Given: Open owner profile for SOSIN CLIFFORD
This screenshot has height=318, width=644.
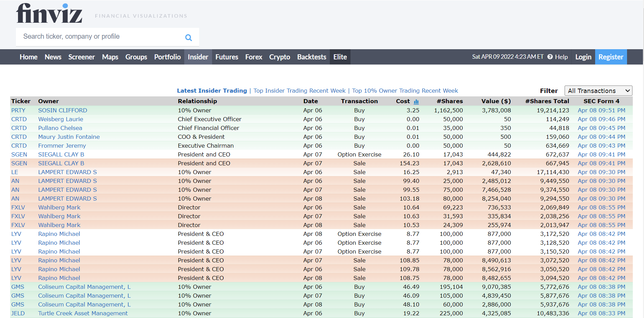Looking at the screenshot, I should 62,110.
